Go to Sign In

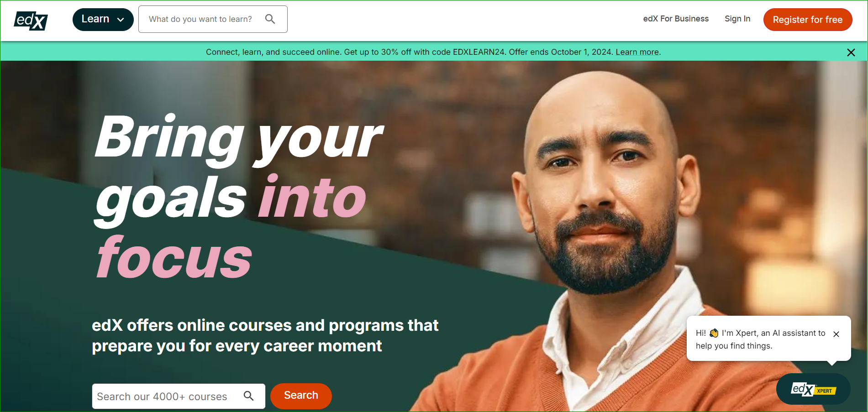click(x=737, y=19)
